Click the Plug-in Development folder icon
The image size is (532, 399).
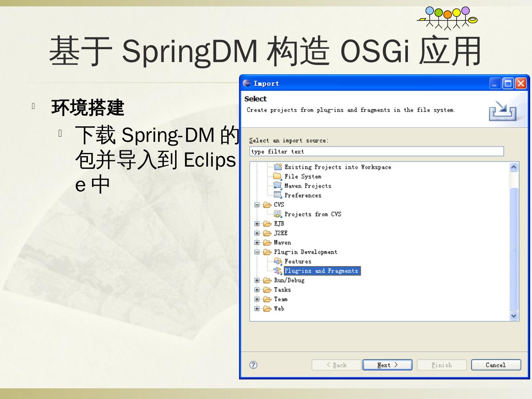[x=267, y=252]
